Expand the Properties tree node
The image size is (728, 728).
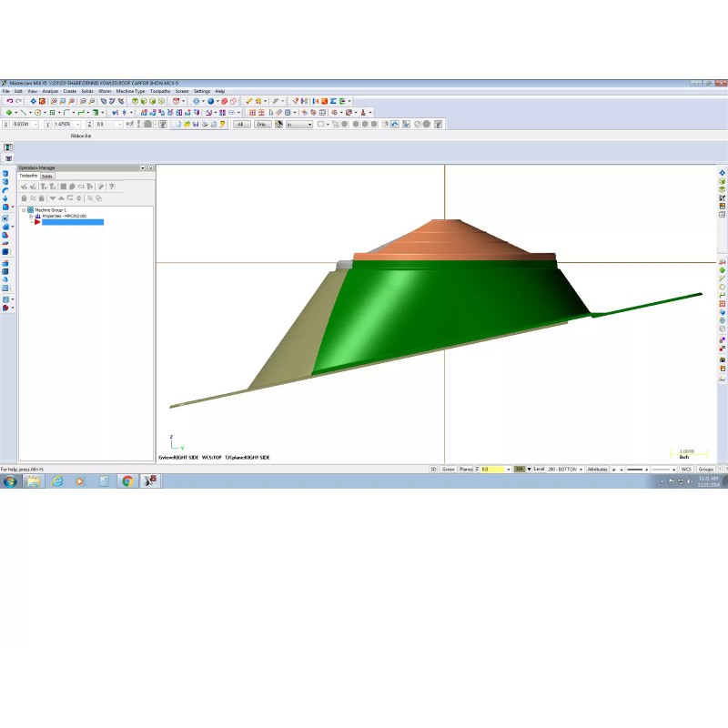tap(31, 216)
